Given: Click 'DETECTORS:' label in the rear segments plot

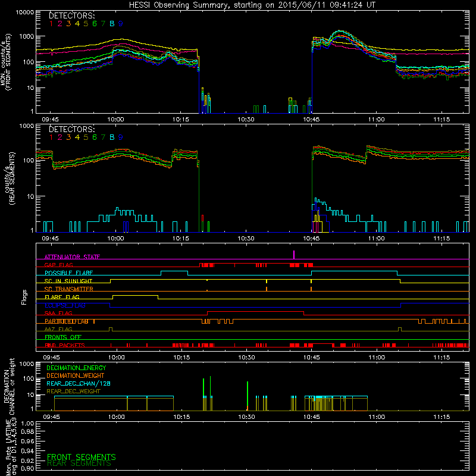Looking at the screenshot, I should pos(71,129).
